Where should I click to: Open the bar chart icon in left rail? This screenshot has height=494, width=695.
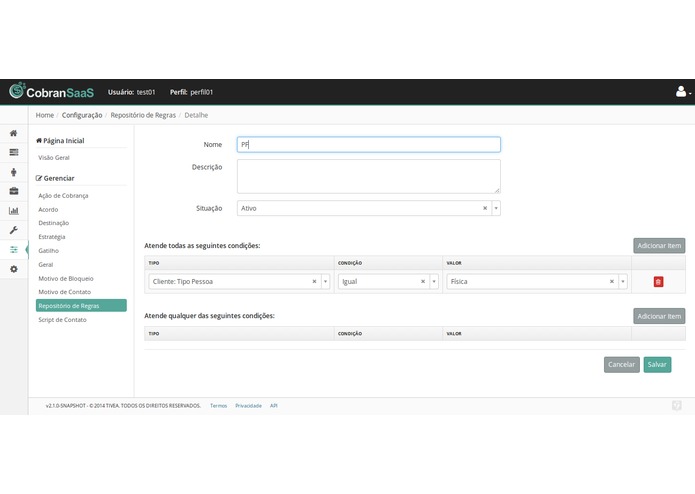point(14,210)
